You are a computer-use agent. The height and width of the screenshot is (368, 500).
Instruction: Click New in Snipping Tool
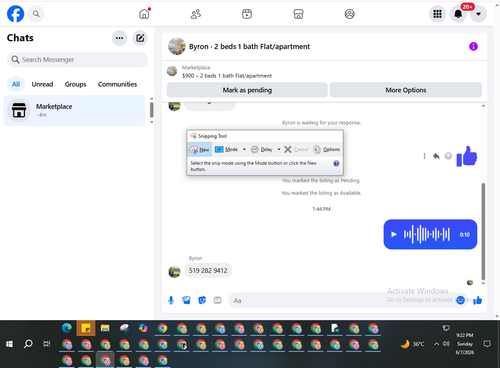coord(200,149)
